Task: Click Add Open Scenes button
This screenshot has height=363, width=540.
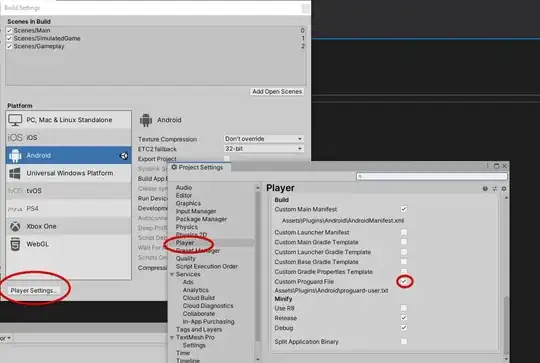Action: coord(277,92)
